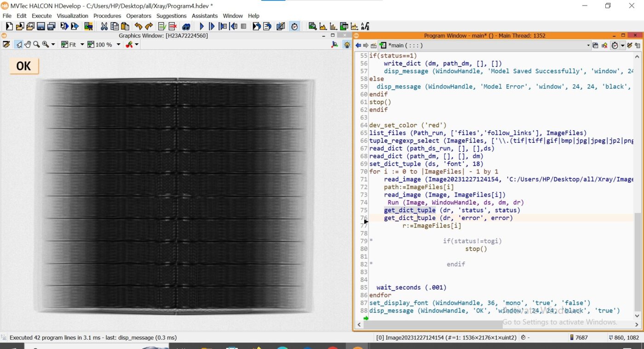Screen dimensions: 644x349
Task: Open the Feature Histogram tool icon
Action: pos(333,26)
